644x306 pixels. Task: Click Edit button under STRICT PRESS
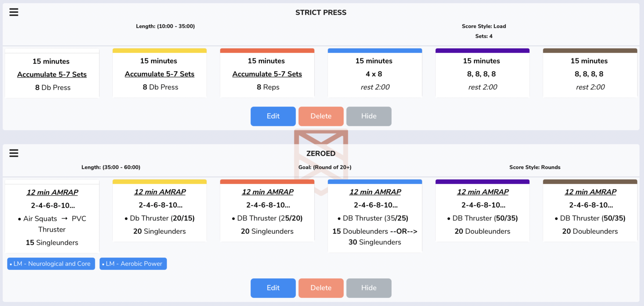coord(273,116)
